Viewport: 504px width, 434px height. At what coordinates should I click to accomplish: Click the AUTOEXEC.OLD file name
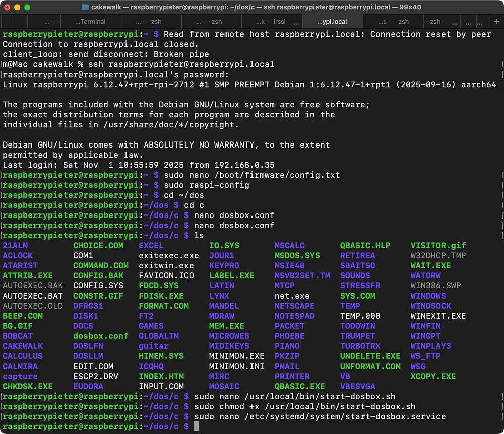33,306
